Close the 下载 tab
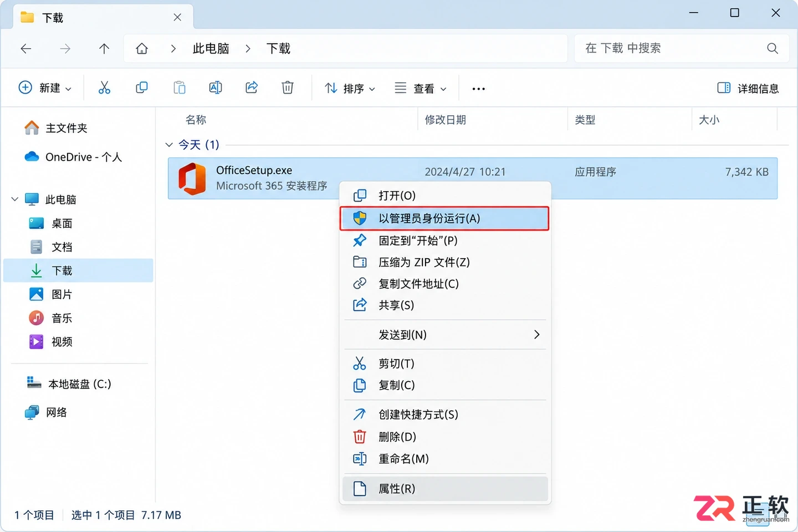The width and height of the screenshot is (798, 532). tap(177, 17)
